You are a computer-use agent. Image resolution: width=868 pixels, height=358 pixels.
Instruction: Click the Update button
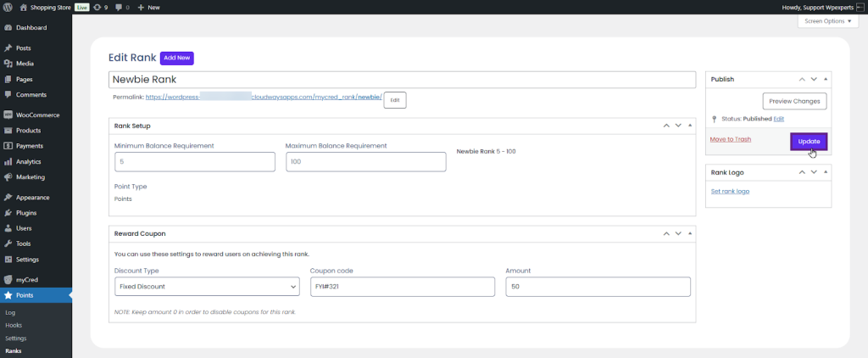pyautogui.click(x=809, y=141)
